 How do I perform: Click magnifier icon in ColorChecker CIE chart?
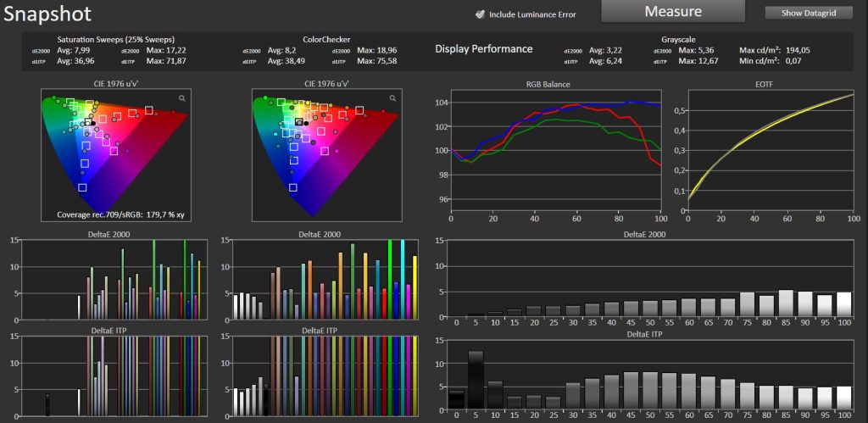tap(392, 99)
